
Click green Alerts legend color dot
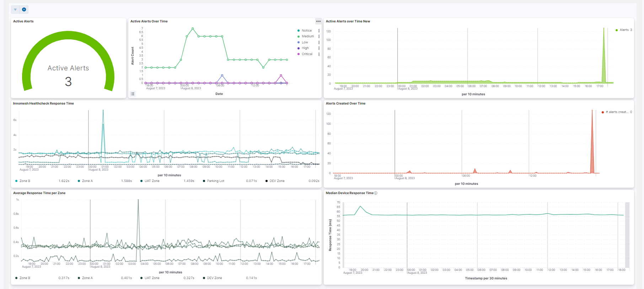[617, 30]
